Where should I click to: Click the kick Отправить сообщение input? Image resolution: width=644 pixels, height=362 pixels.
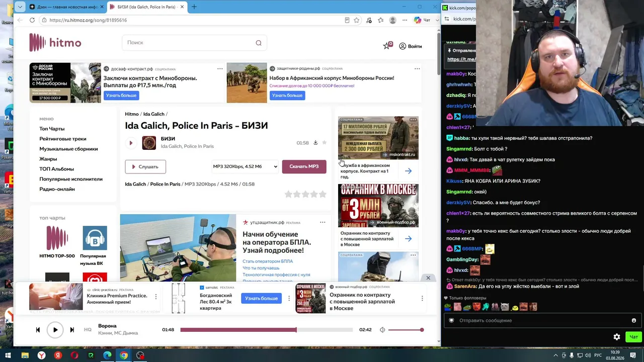pos(542,320)
